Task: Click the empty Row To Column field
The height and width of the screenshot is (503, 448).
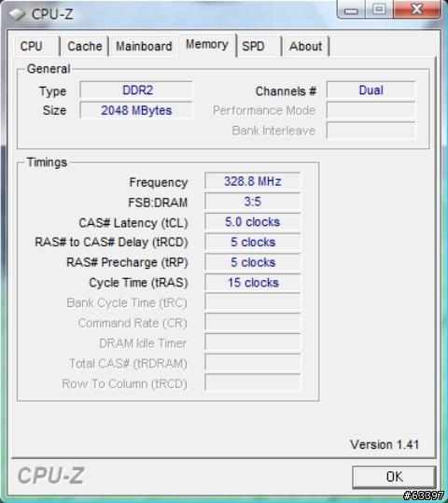Action: (253, 384)
